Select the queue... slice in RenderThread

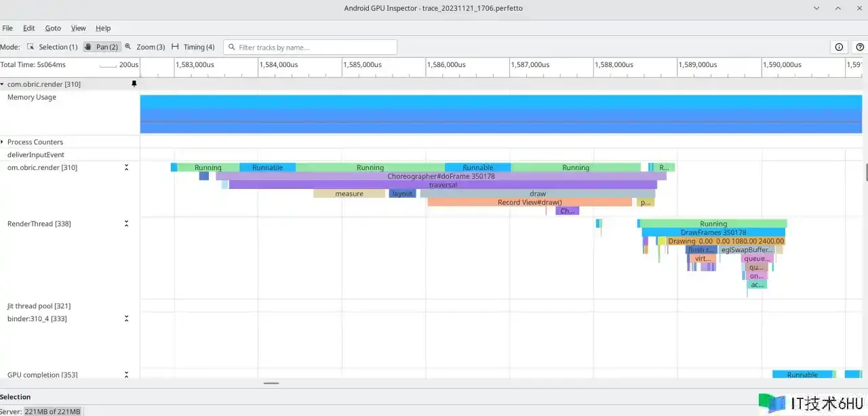757,258
